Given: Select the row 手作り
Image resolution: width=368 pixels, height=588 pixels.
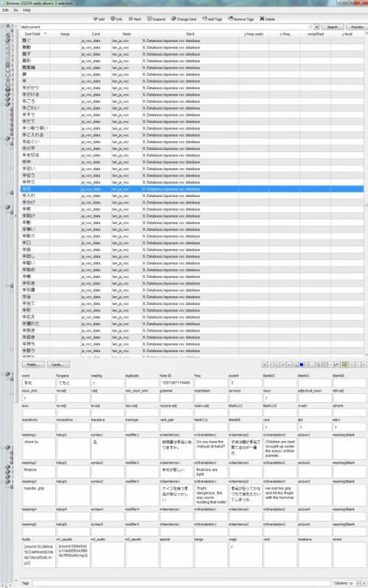Looking at the screenshot, I should 192,182.
